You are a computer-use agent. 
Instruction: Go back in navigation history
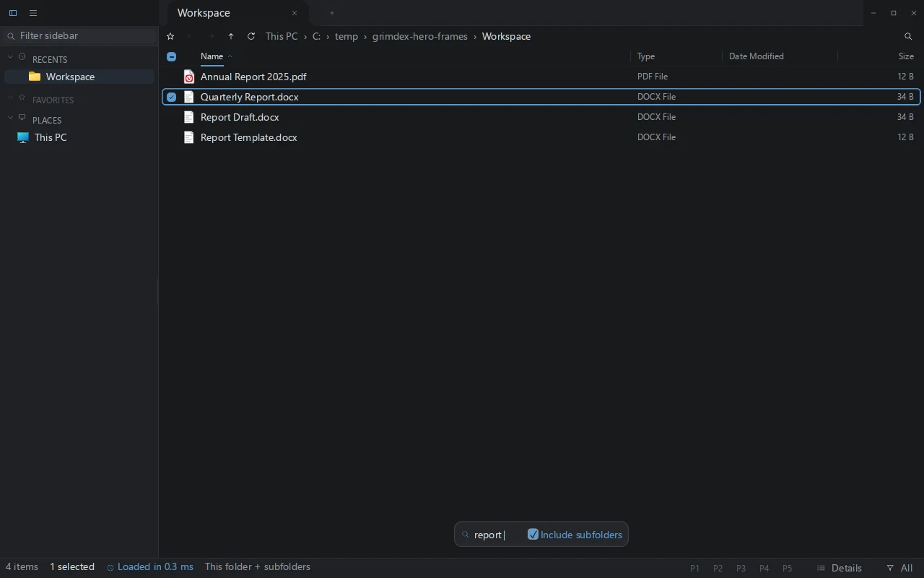tap(189, 36)
